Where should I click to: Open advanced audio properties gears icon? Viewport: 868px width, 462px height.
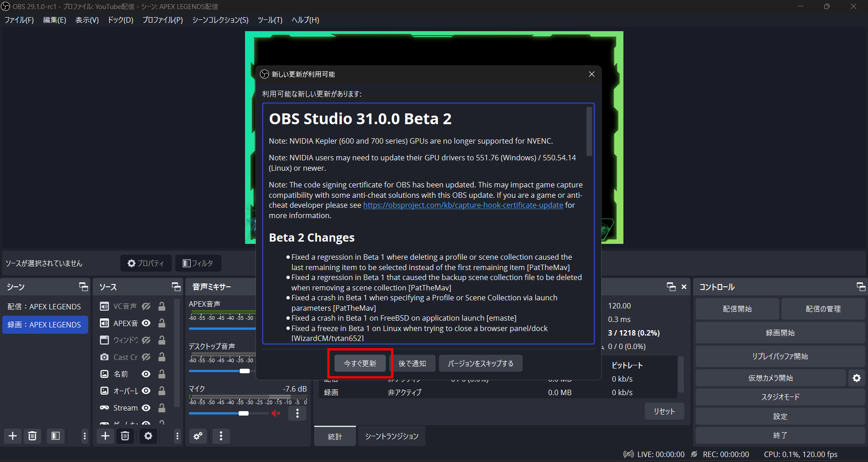(x=198, y=436)
